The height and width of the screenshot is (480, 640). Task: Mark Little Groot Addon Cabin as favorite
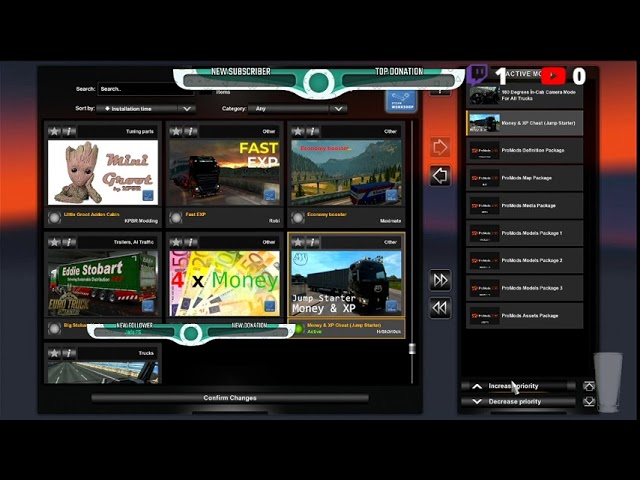click(54, 131)
